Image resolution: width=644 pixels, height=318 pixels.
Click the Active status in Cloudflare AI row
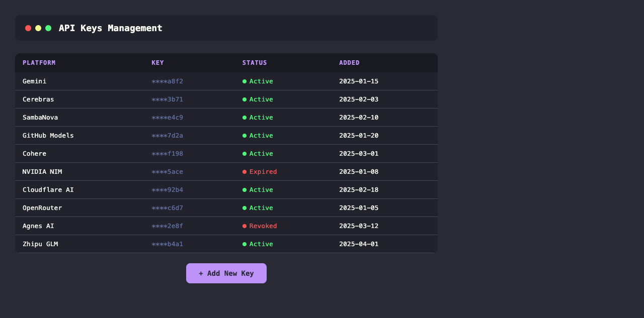258,190
